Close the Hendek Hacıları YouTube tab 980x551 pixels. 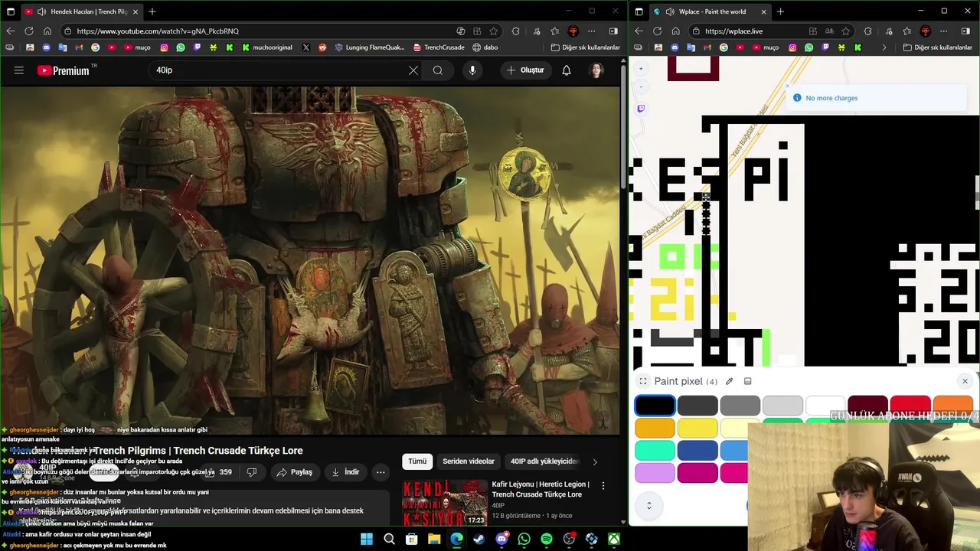(136, 11)
